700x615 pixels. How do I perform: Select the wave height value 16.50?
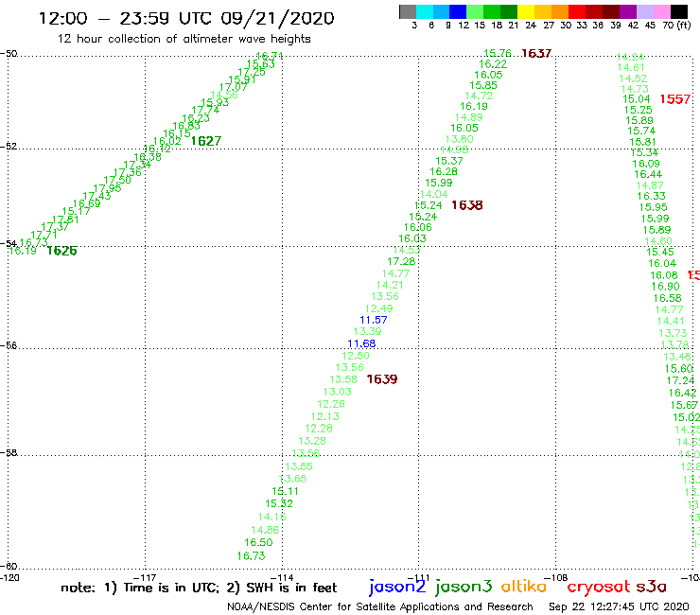(258, 543)
